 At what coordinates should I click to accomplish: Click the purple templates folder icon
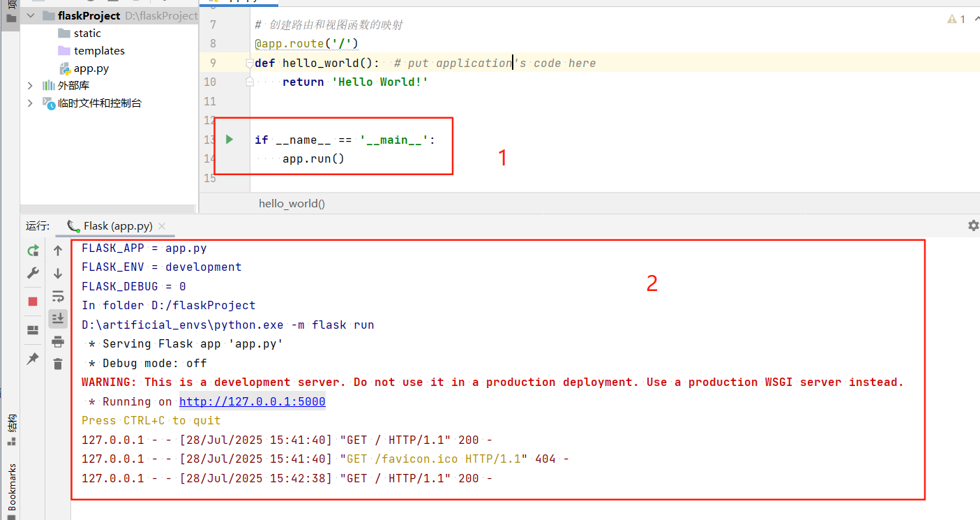click(63, 50)
